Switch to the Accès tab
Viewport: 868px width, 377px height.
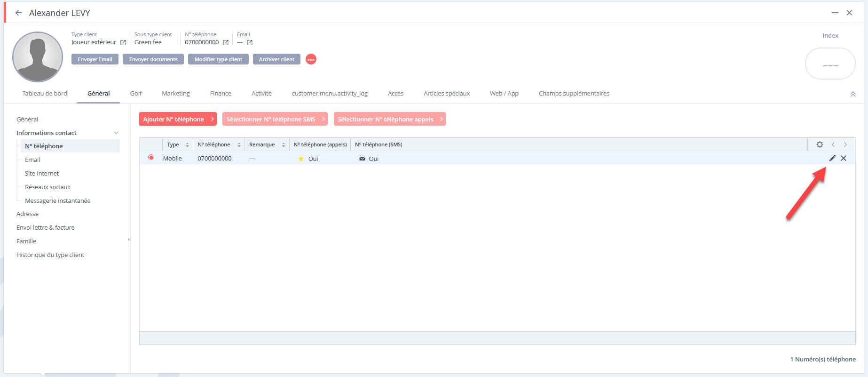395,93
